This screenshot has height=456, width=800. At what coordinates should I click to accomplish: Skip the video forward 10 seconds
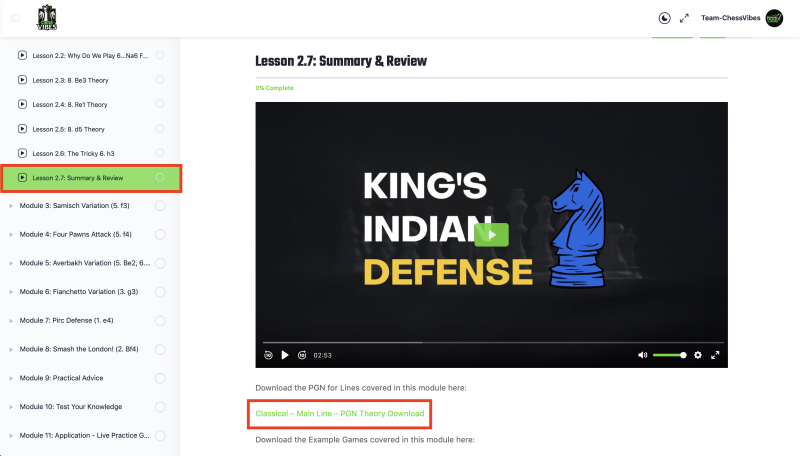click(x=302, y=355)
